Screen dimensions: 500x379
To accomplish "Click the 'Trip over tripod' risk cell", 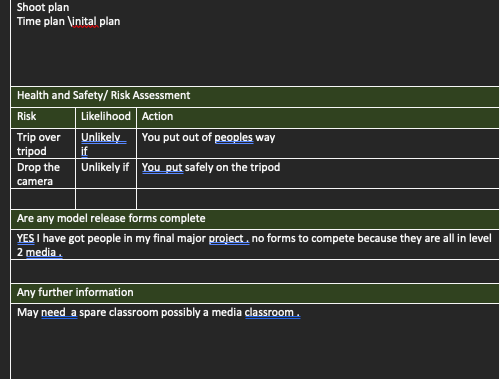I will [x=43, y=144].
